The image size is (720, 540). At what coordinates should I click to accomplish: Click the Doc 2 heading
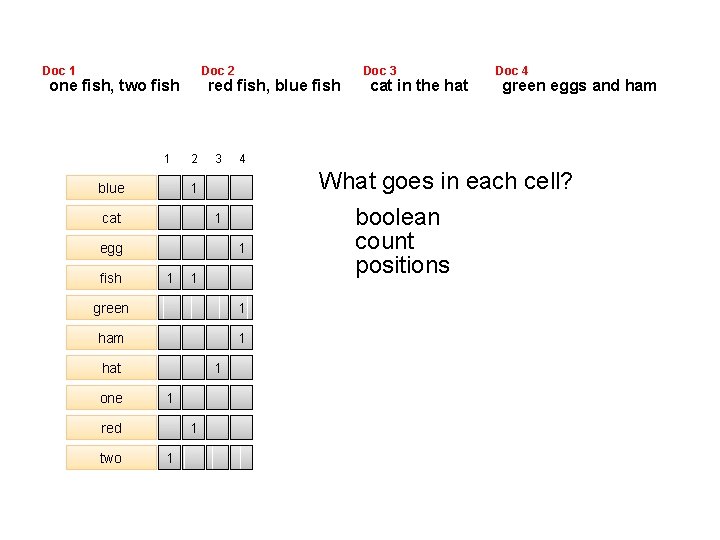point(218,70)
